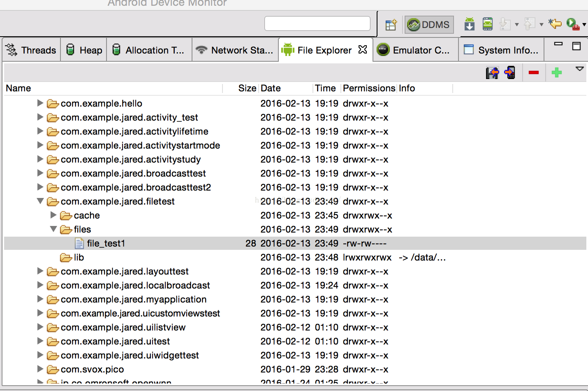Click the Threads tab icon

pyautogui.click(x=12, y=50)
